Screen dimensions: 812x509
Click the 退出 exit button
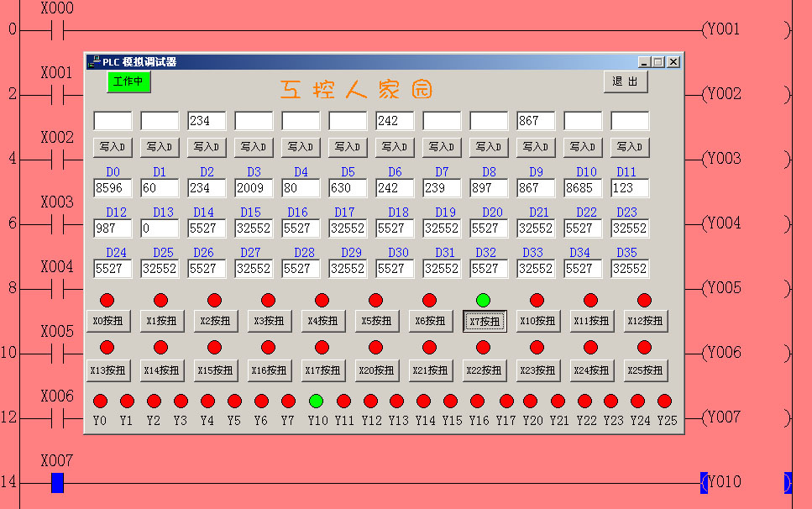tap(626, 81)
